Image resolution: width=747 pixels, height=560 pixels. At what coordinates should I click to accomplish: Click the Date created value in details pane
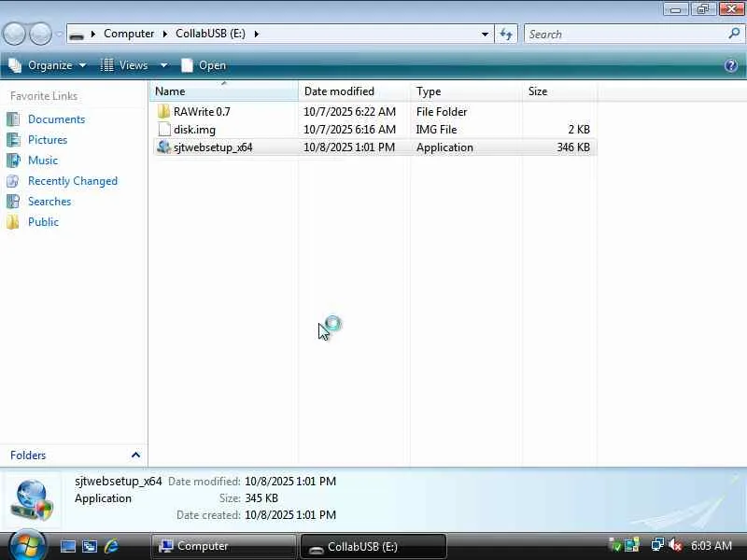[290, 515]
